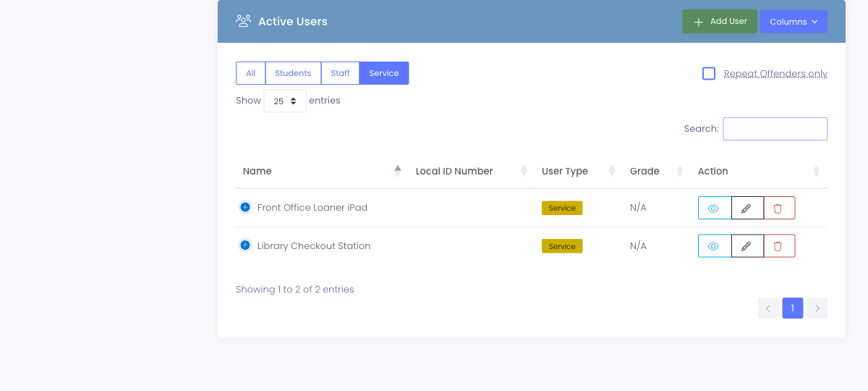Screen dimensions: 868x391
Task: Open the Show entries count dropdown
Action: (x=285, y=101)
